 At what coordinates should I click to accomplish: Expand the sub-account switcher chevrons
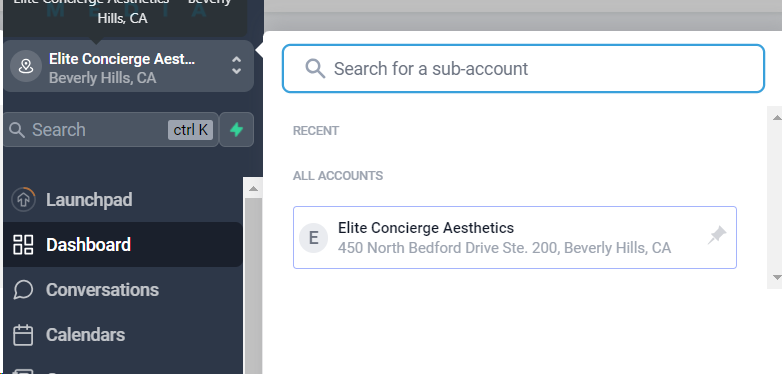point(236,65)
